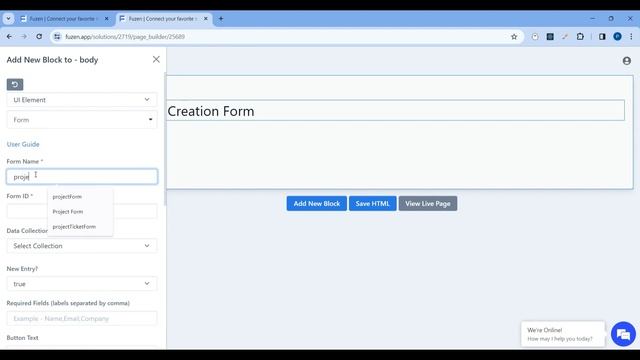This screenshot has height=360, width=640.
Task: Click the left panel scrollbar
Action: coord(165,140)
